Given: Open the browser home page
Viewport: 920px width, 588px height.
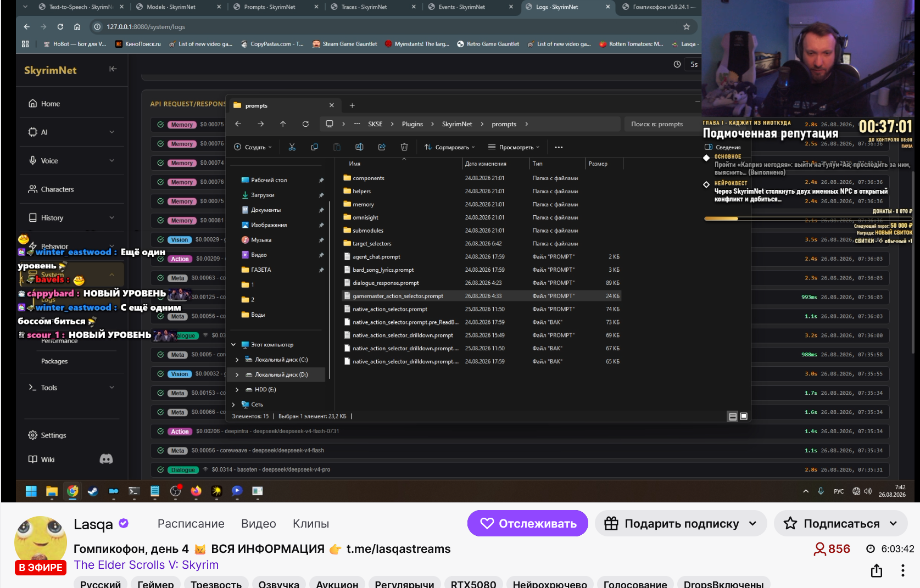Looking at the screenshot, I should pyautogui.click(x=77, y=26).
